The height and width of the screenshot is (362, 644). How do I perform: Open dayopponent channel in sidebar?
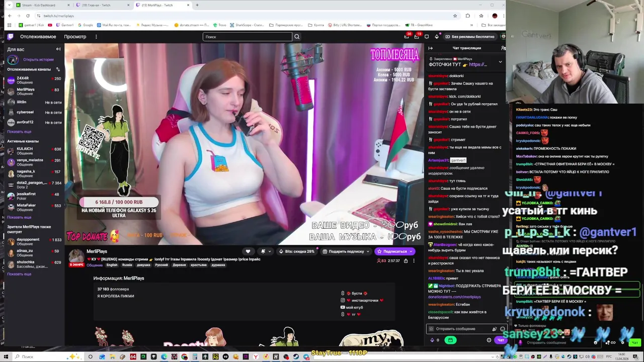click(33, 242)
